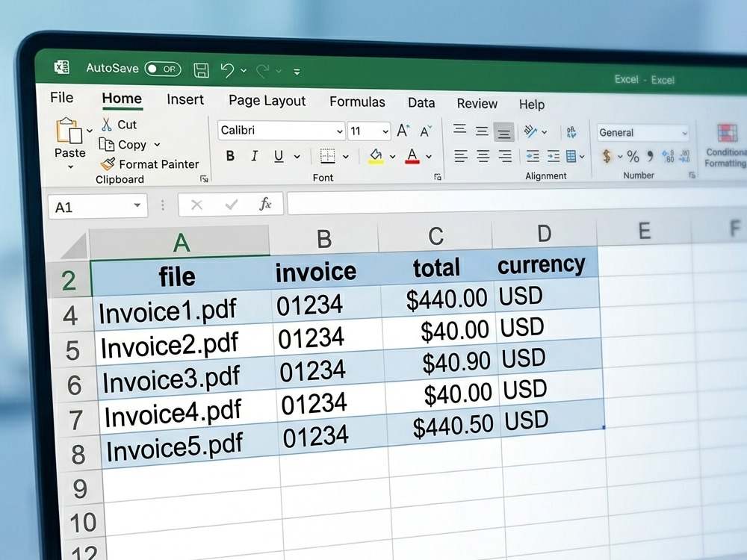Click the Accounting dollar format icon
This screenshot has width=747, height=560.
click(x=607, y=156)
